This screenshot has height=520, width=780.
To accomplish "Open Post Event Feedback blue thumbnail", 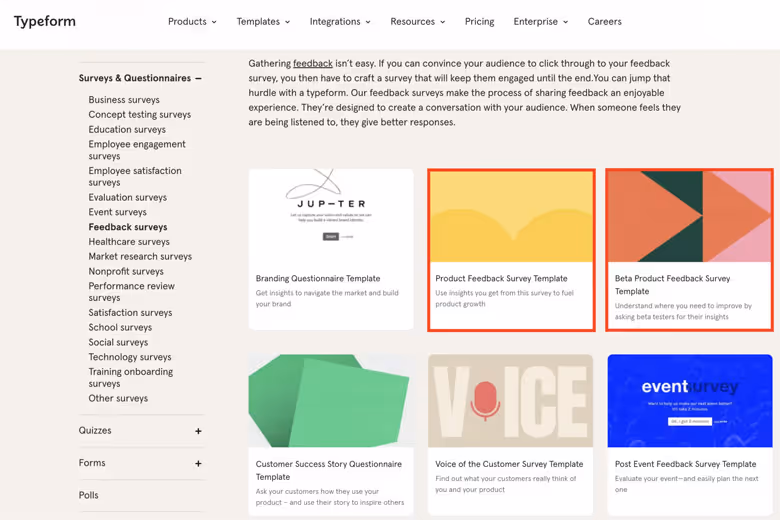I will (x=690, y=401).
